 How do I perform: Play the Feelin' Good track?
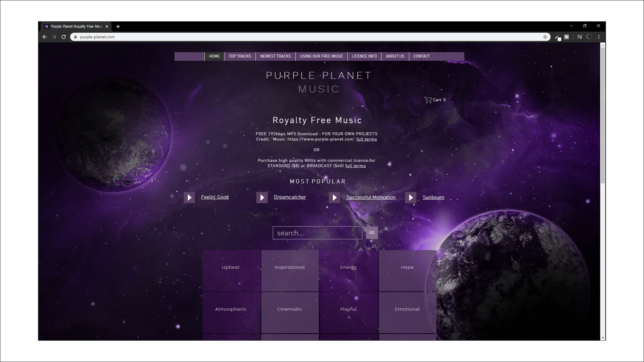(x=189, y=198)
